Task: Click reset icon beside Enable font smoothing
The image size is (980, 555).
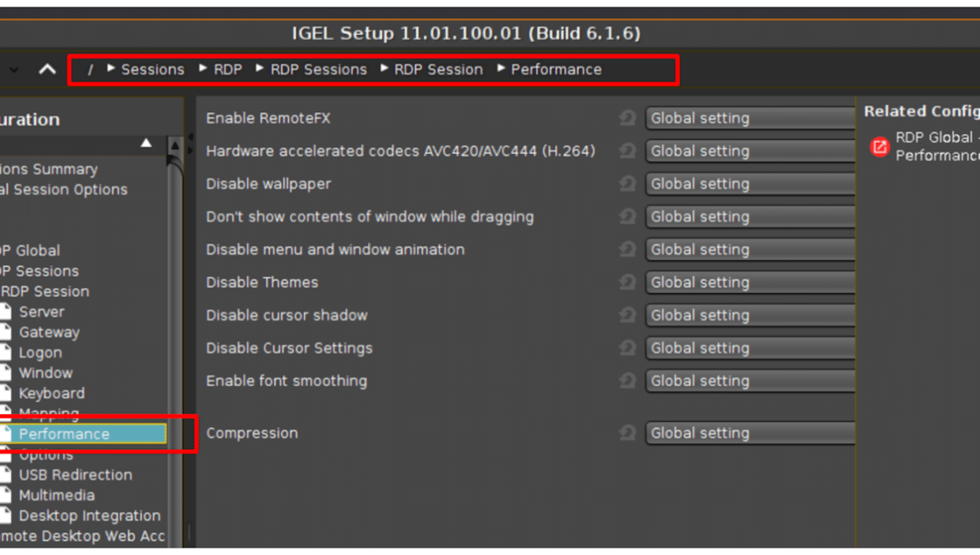Action: coord(627,380)
